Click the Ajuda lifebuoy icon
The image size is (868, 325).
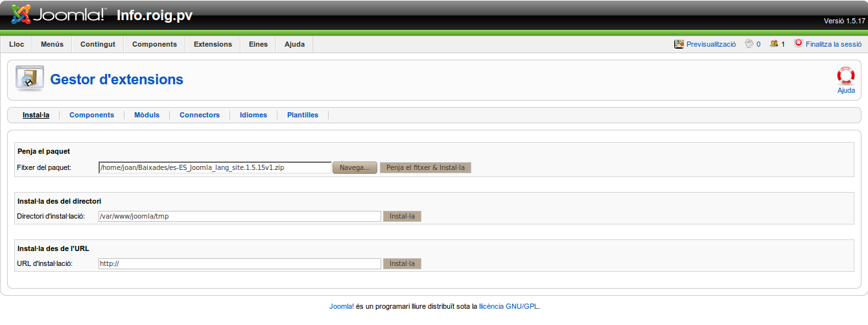click(x=846, y=77)
